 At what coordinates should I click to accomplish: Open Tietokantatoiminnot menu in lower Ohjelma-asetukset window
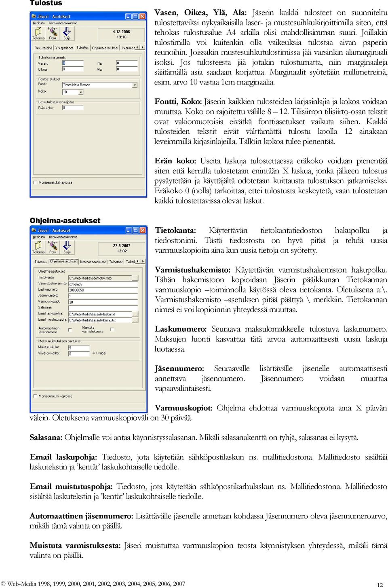pyautogui.click(x=63, y=237)
